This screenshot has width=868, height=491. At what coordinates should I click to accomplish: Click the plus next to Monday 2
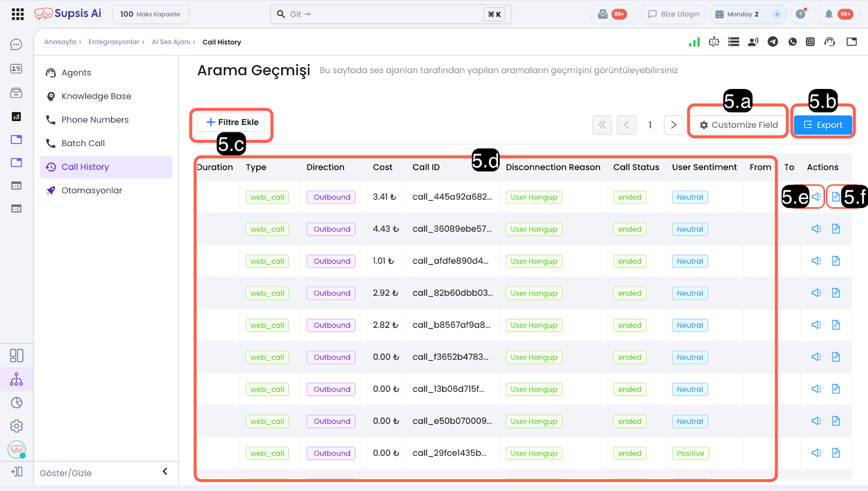(777, 14)
